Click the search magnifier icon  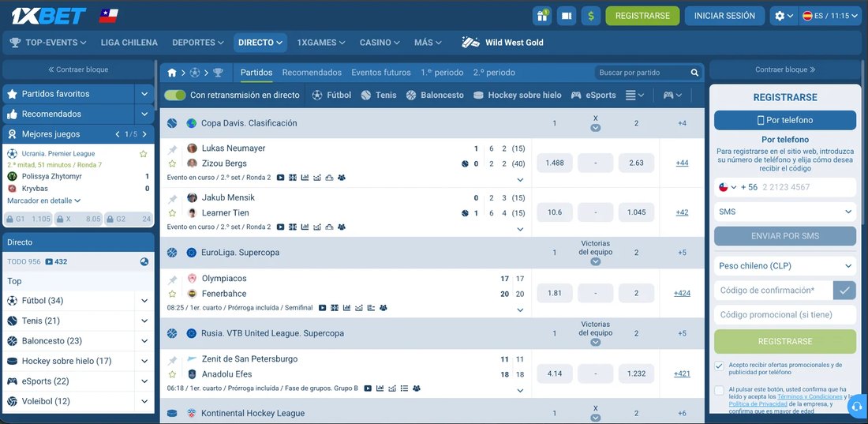pos(694,73)
